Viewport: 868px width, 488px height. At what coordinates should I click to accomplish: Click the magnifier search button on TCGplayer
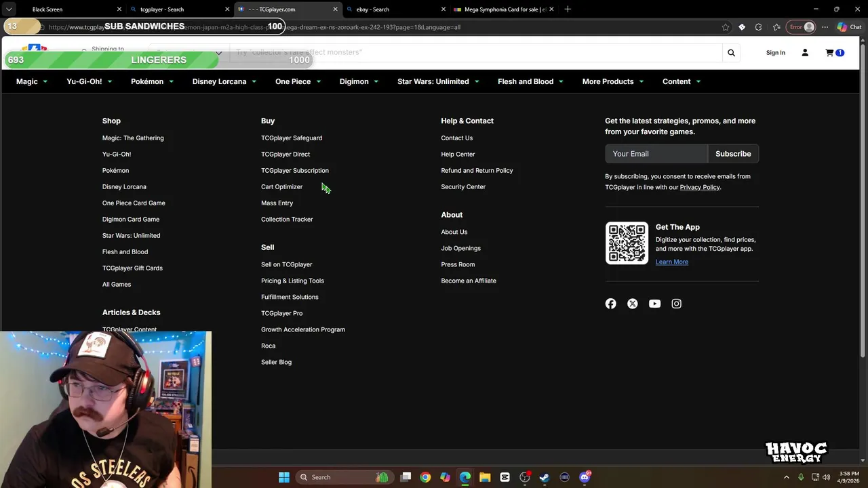click(731, 53)
